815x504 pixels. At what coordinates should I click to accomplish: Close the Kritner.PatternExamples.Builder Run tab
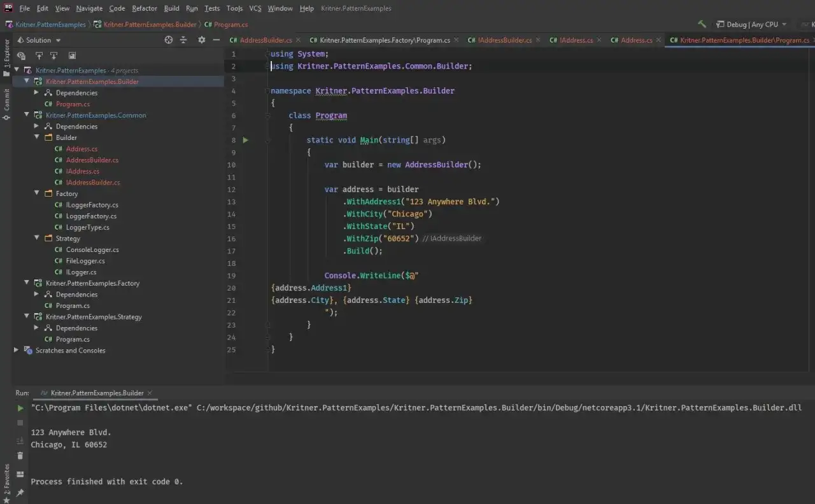(x=150, y=393)
